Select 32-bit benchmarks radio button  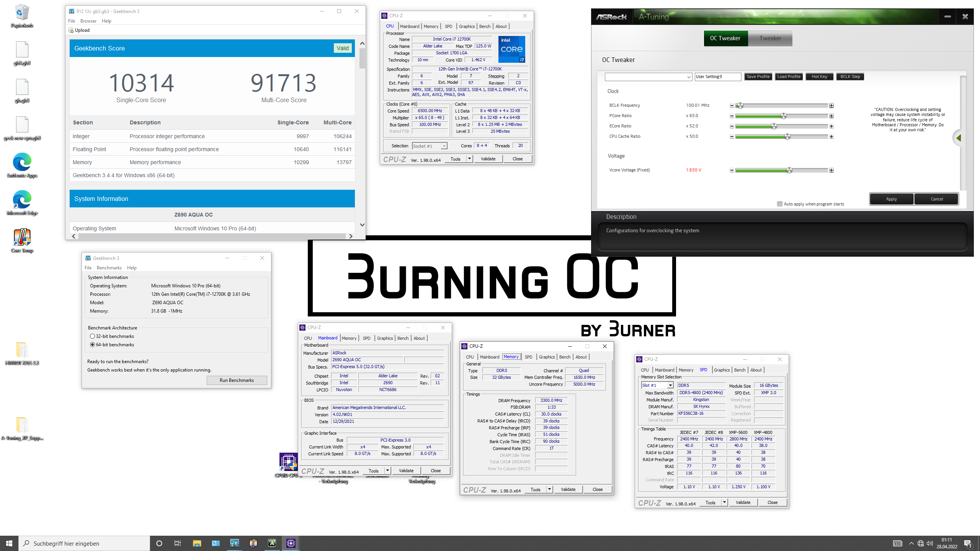pyautogui.click(x=92, y=336)
